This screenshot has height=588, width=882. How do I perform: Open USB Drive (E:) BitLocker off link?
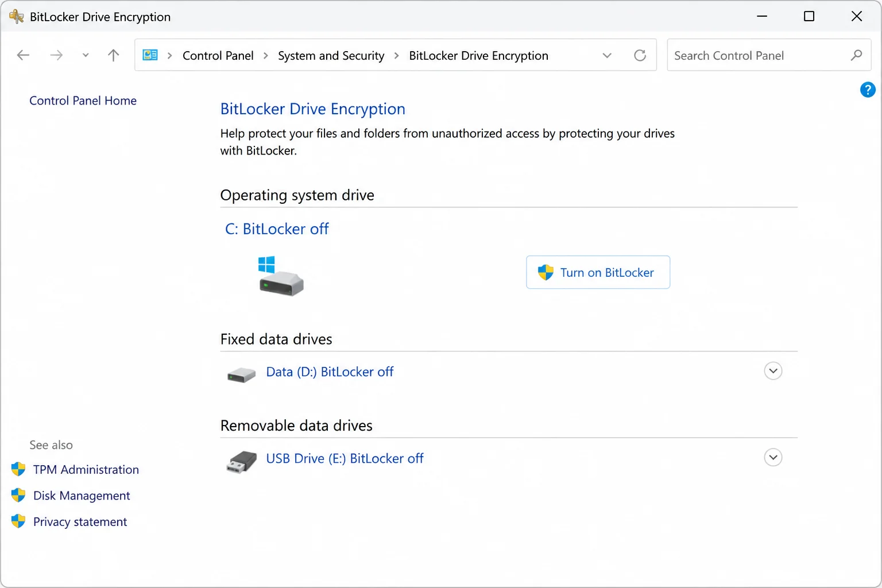(x=345, y=459)
